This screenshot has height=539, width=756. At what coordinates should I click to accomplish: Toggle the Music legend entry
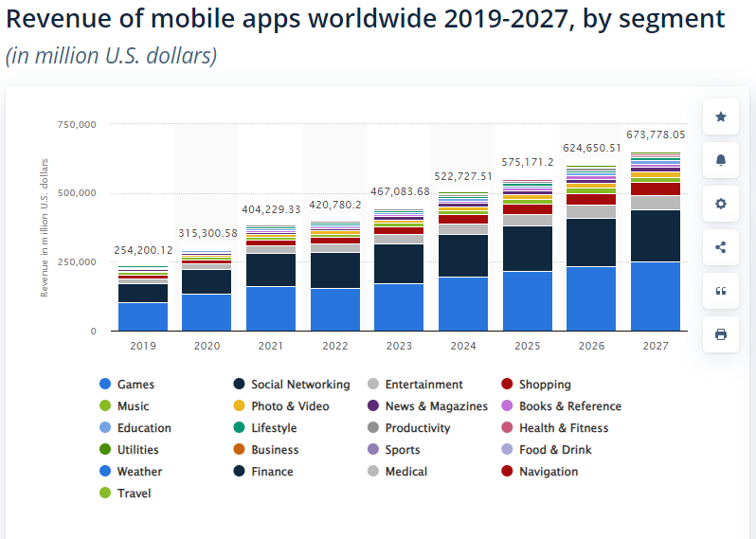point(124,406)
